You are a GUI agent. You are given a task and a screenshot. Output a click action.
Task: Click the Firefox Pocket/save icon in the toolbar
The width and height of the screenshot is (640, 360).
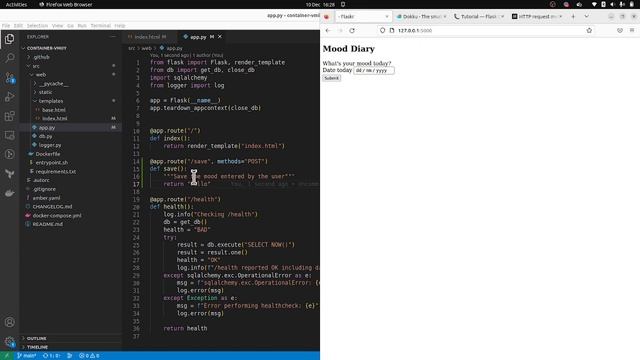pos(620,30)
